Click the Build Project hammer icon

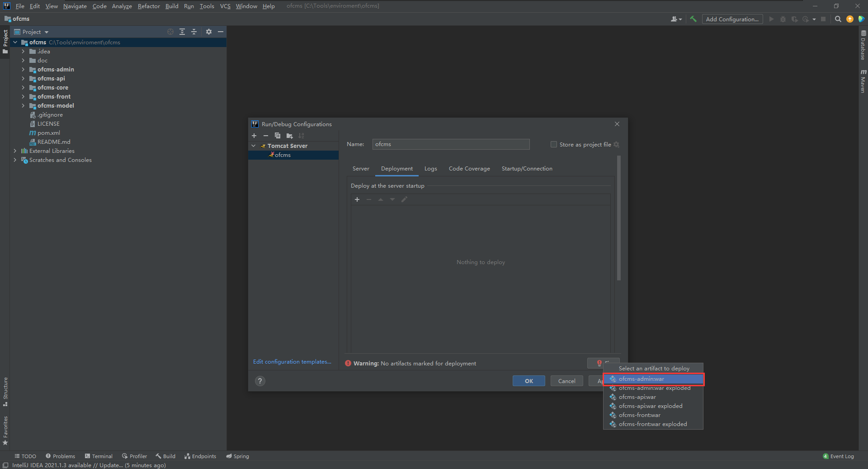(x=693, y=19)
